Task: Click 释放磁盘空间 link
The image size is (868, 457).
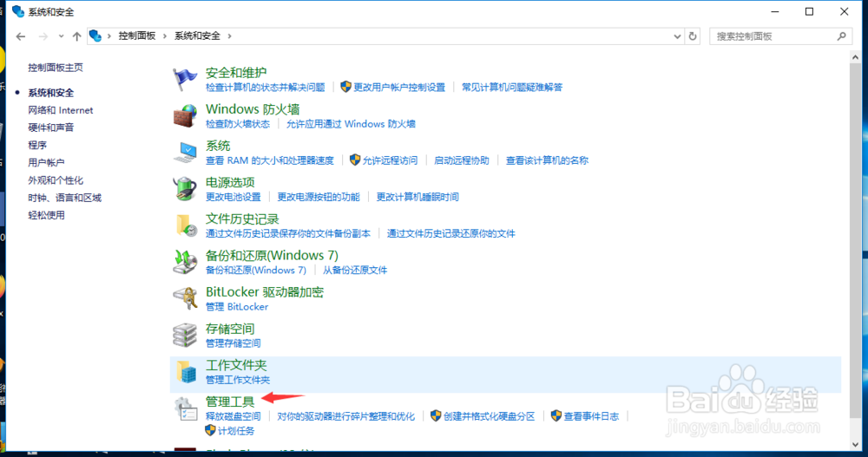Action: (x=233, y=416)
